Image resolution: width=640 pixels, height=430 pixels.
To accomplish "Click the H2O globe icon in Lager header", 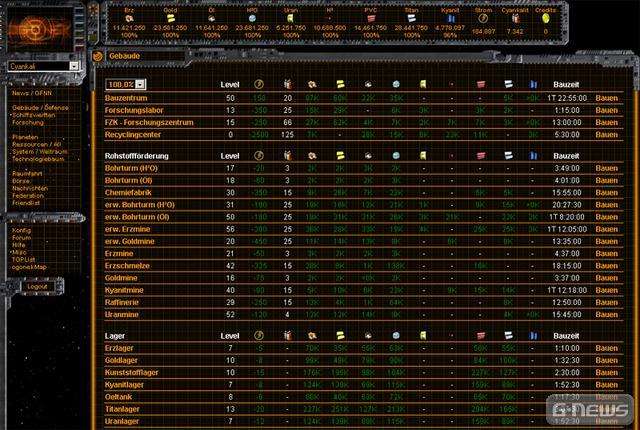I will pos(396,335).
